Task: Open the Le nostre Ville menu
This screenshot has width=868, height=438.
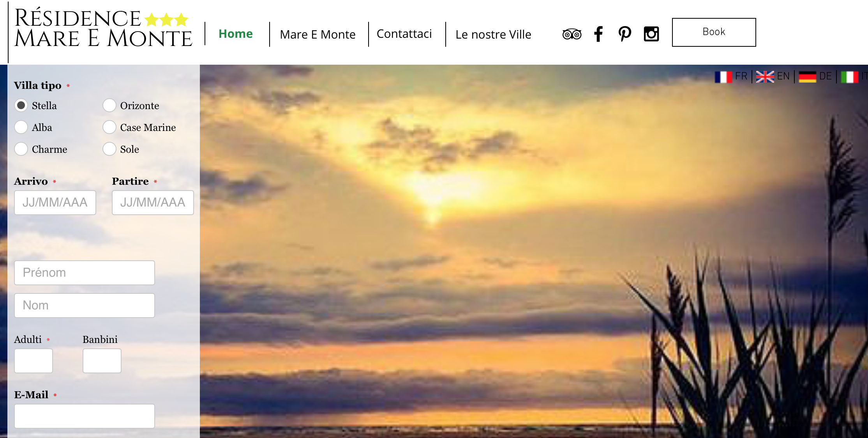Action: 493,34
